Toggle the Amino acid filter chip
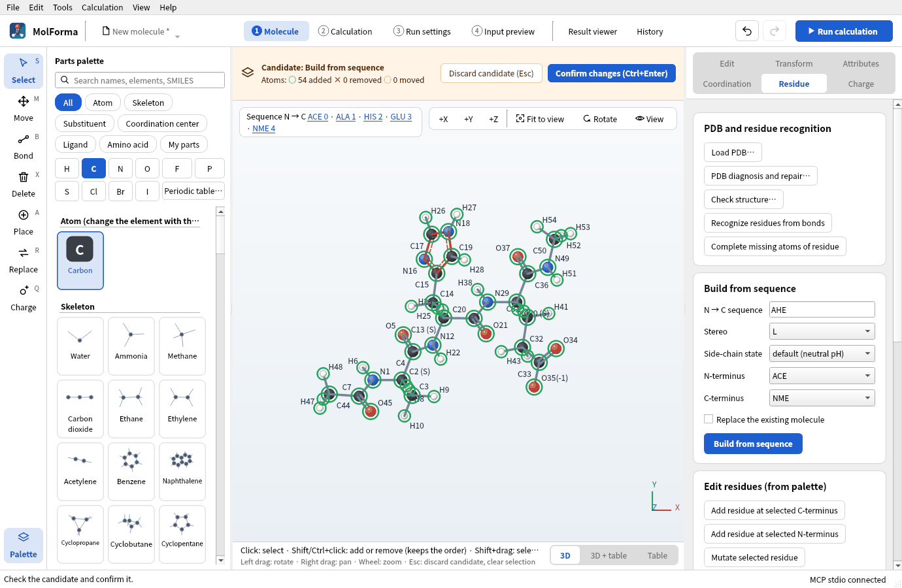Image resolution: width=902 pixels, height=588 pixels. point(128,144)
